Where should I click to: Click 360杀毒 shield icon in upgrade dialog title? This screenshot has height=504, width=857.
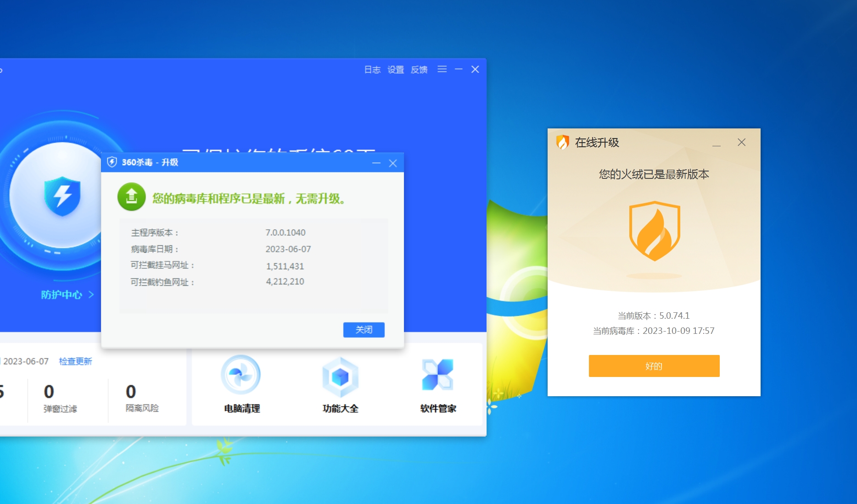112,162
